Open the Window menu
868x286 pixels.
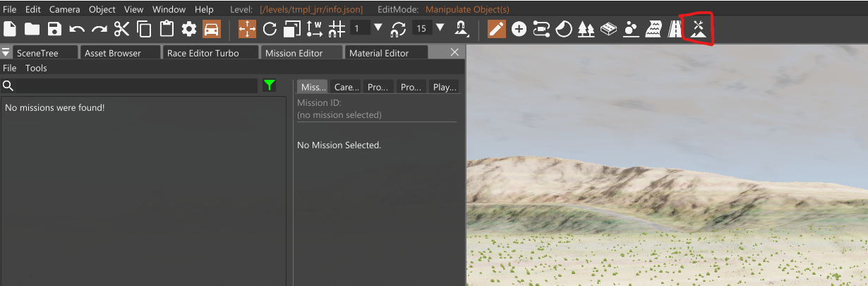click(169, 9)
